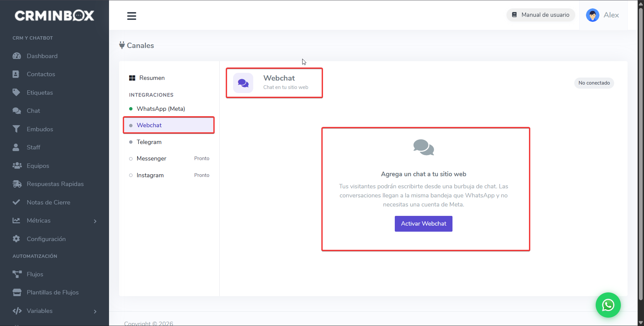Click the Respuestas Rapidas truck icon
The image size is (644, 326).
pyautogui.click(x=17, y=184)
